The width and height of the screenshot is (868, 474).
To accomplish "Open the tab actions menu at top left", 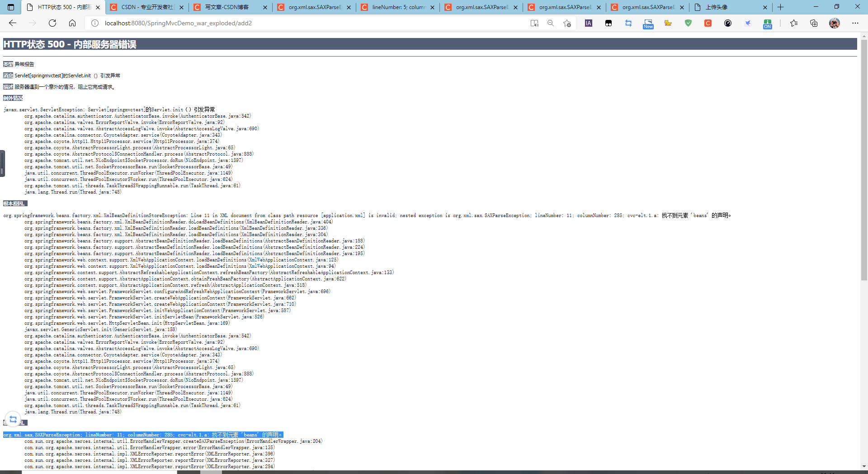I will click(x=10, y=7).
